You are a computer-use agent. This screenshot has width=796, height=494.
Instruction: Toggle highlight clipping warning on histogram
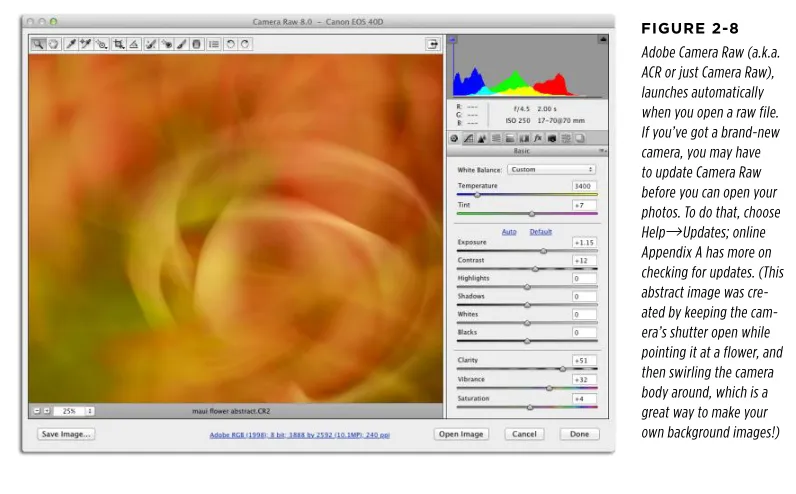(x=603, y=39)
